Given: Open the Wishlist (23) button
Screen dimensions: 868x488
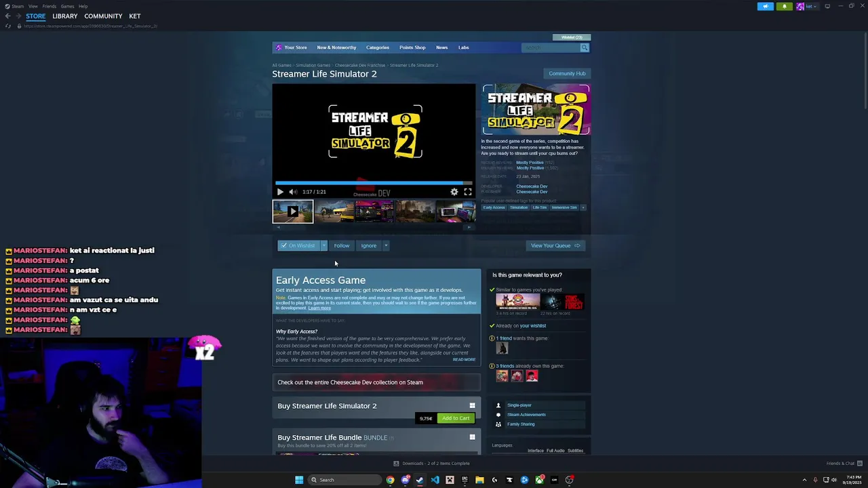Looking at the screenshot, I should click(572, 37).
